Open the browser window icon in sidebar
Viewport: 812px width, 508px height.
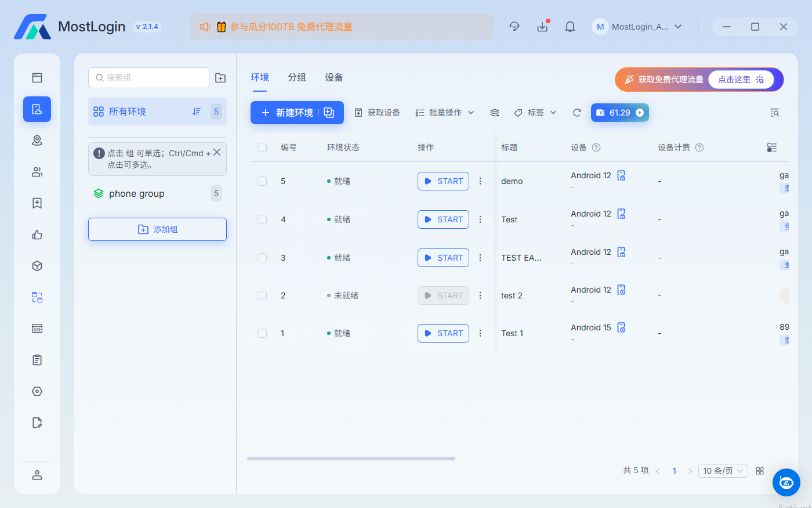pyautogui.click(x=37, y=78)
